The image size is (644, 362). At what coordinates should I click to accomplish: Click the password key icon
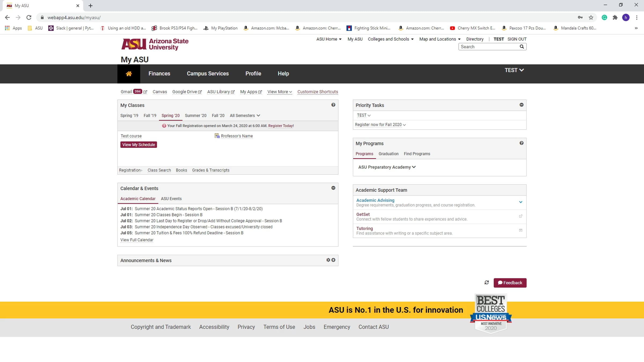tap(580, 17)
